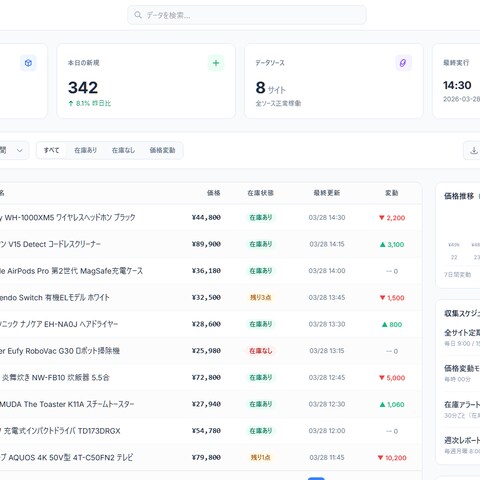Viewport: 480px width, 480px height.
Task: Click the Eufy RoboVac G30 row name
Action: 60,351
